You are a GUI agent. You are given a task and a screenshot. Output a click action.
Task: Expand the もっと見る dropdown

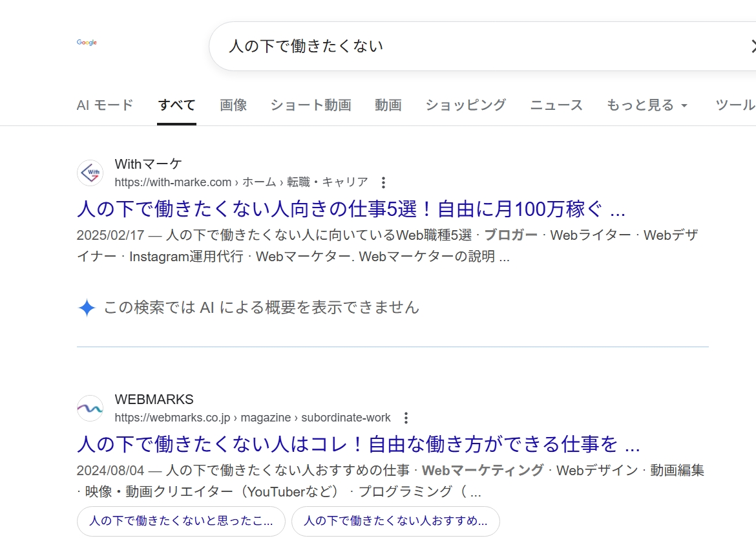coord(647,105)
